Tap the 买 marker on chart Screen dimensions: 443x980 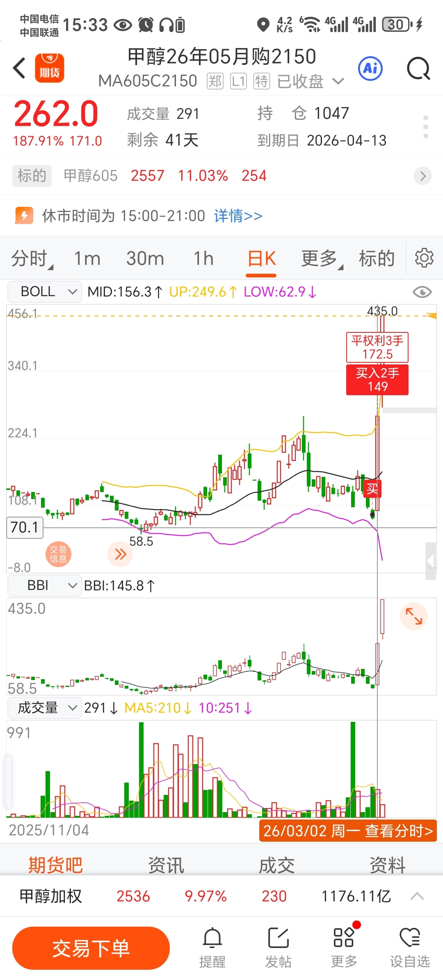pos(372,489)
